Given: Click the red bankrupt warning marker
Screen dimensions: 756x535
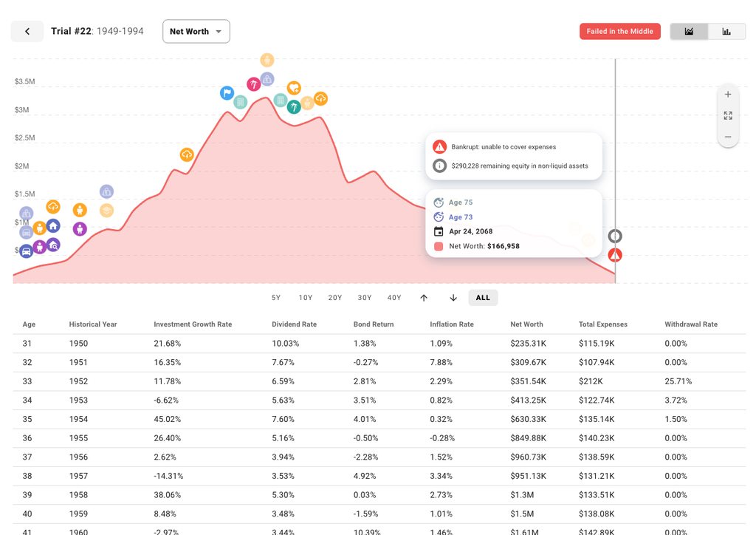Looking at the screenshot, I should click(x=615, y=255).
